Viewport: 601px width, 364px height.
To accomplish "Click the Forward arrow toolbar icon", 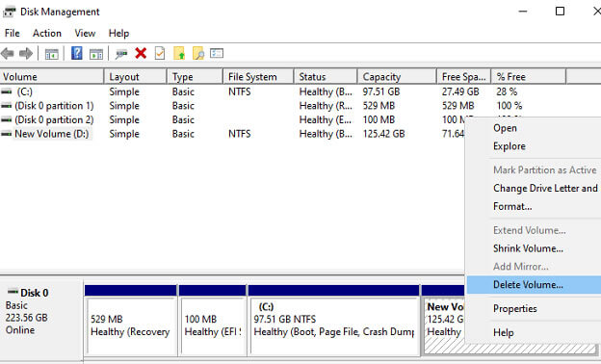I will [x=26, y=53].
